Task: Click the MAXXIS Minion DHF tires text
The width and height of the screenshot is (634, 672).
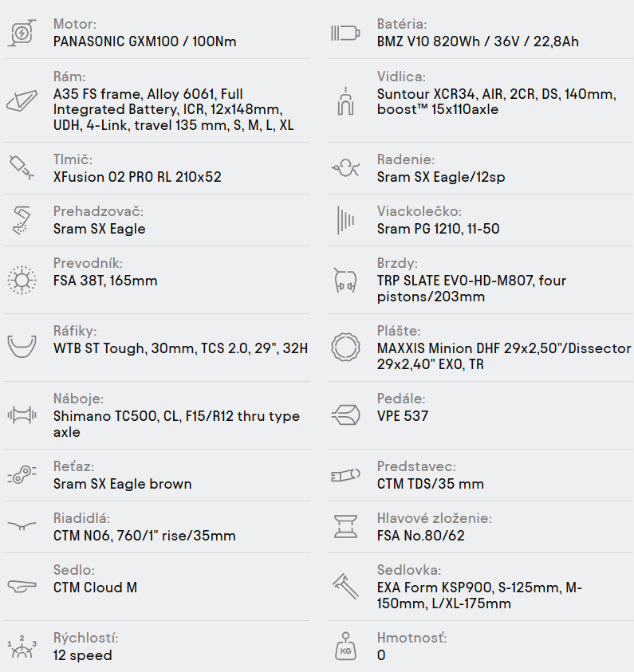Action: click(504, 356)
